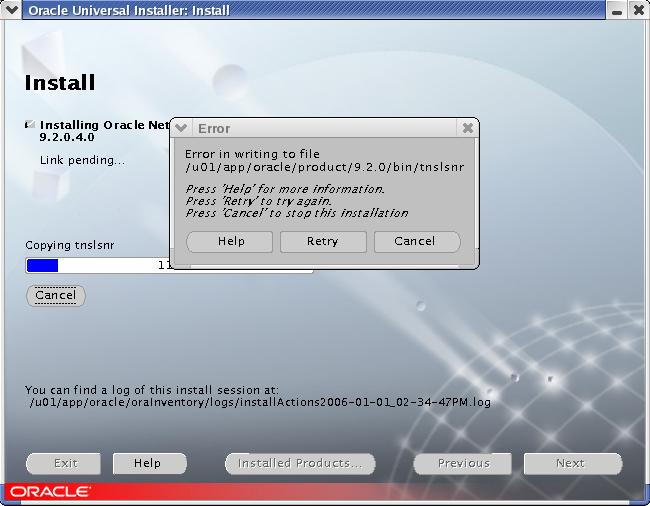
Task: Advance with the Next button
Action: tap(570, 463)
